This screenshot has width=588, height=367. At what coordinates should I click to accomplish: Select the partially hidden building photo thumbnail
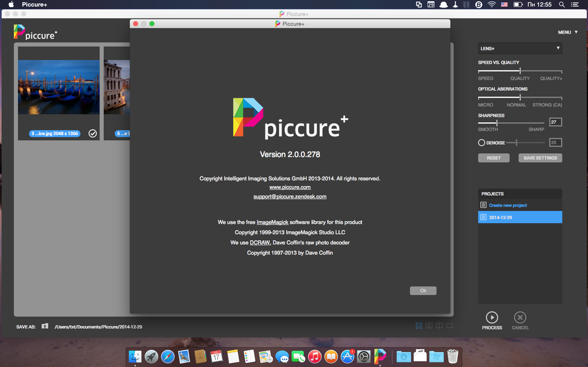tap(117, 87)
